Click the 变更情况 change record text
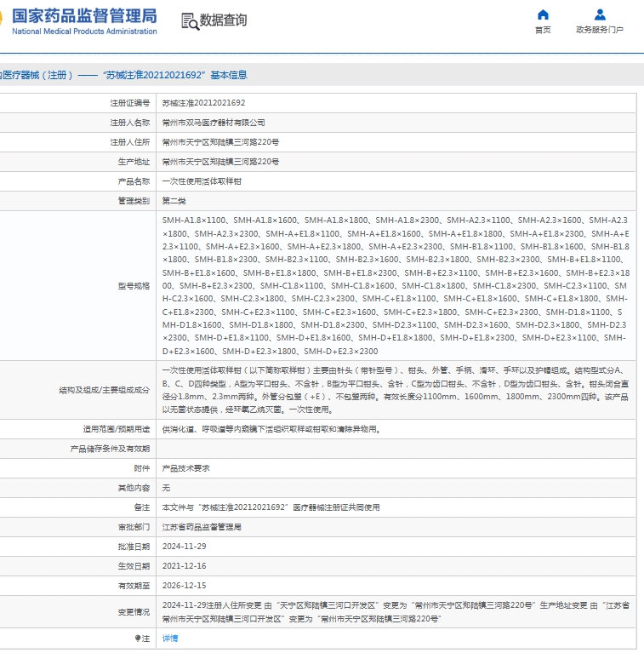The image size is (644, 653). pyautogui.click(x=396, y=612)
